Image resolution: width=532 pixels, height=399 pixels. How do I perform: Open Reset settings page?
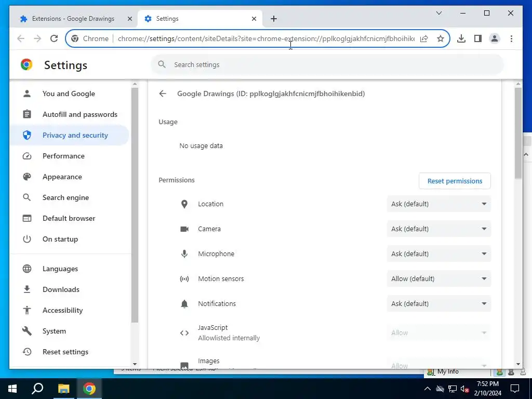tap(70, 352)
